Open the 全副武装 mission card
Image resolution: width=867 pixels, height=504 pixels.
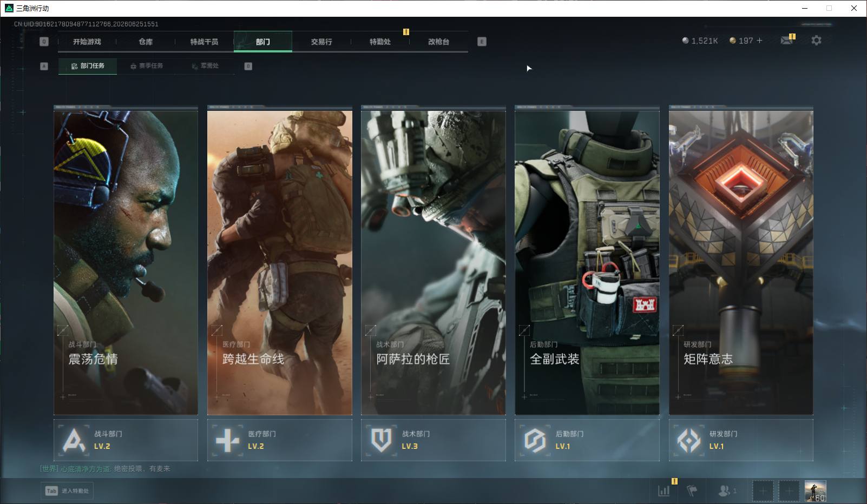tap(587, 262)
